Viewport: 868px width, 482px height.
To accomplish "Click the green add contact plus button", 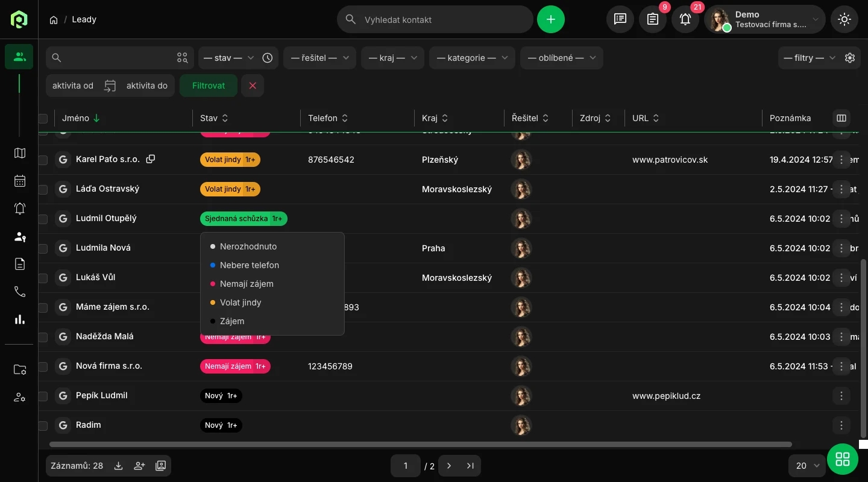I will [x=550, y=19].
